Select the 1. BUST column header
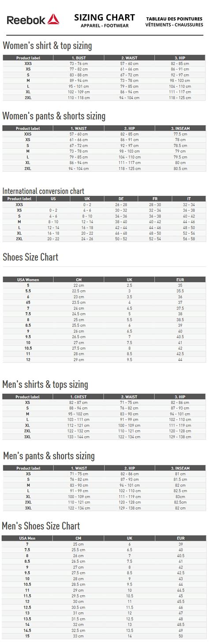 78,58
